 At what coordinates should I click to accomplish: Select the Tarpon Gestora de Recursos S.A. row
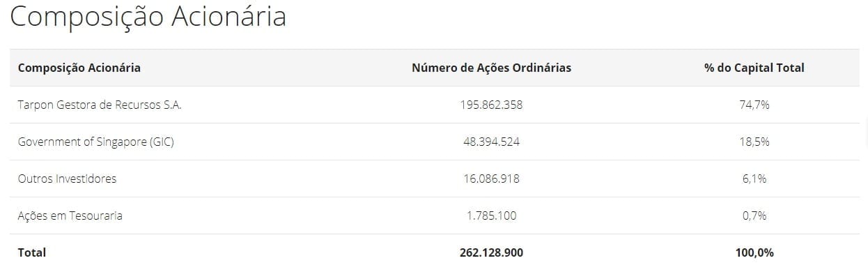(x=435, y=105)
